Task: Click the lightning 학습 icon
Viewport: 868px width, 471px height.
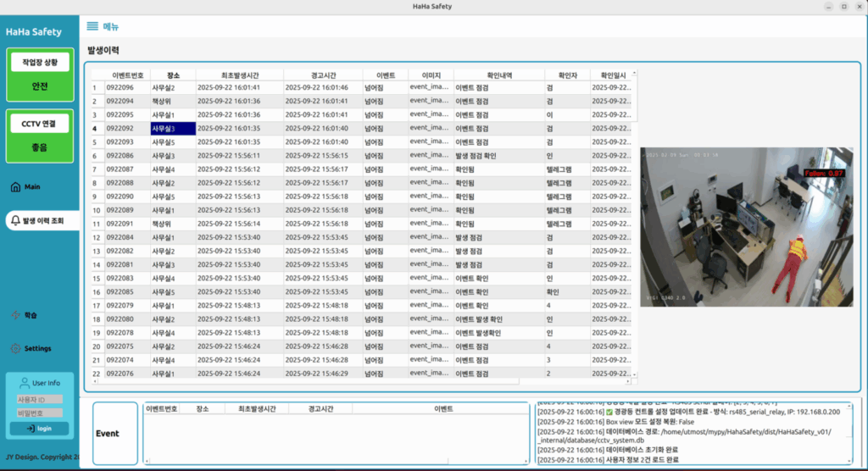Action: click(x=14, y=315)
